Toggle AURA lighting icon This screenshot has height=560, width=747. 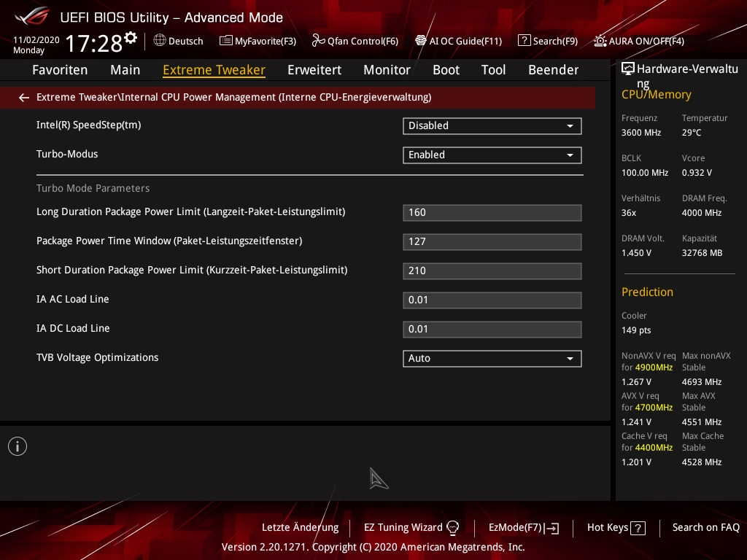pos(600,41)
